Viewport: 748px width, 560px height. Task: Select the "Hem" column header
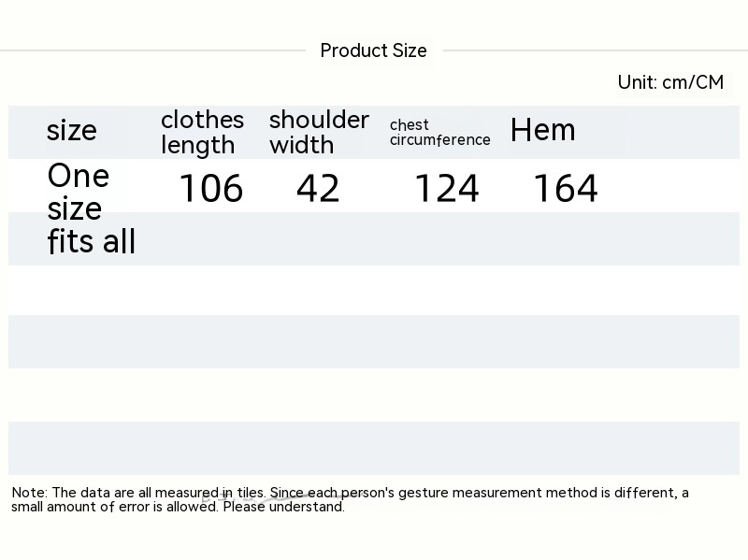point(542,130)
